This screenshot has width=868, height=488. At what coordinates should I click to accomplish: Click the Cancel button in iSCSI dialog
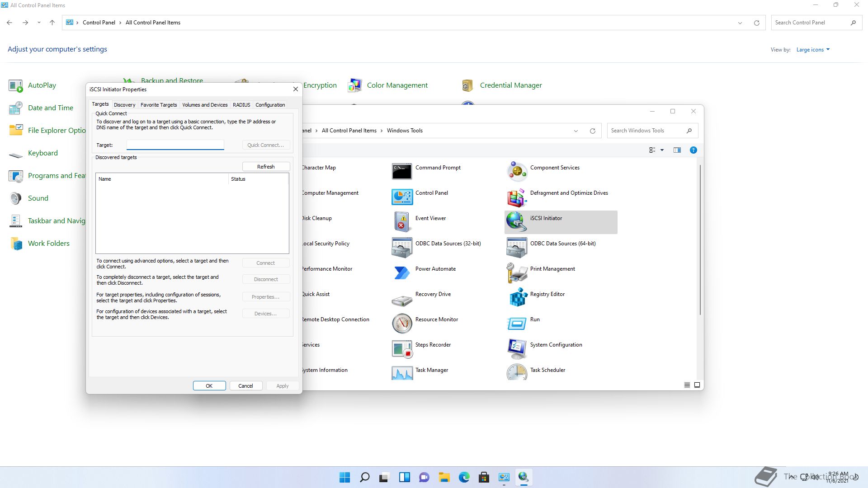coord(245,386)
